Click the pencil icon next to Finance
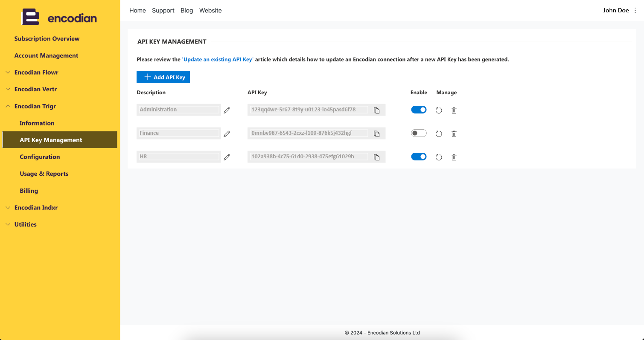The height and width of the screenshot is (340, 644). point(227,134)
